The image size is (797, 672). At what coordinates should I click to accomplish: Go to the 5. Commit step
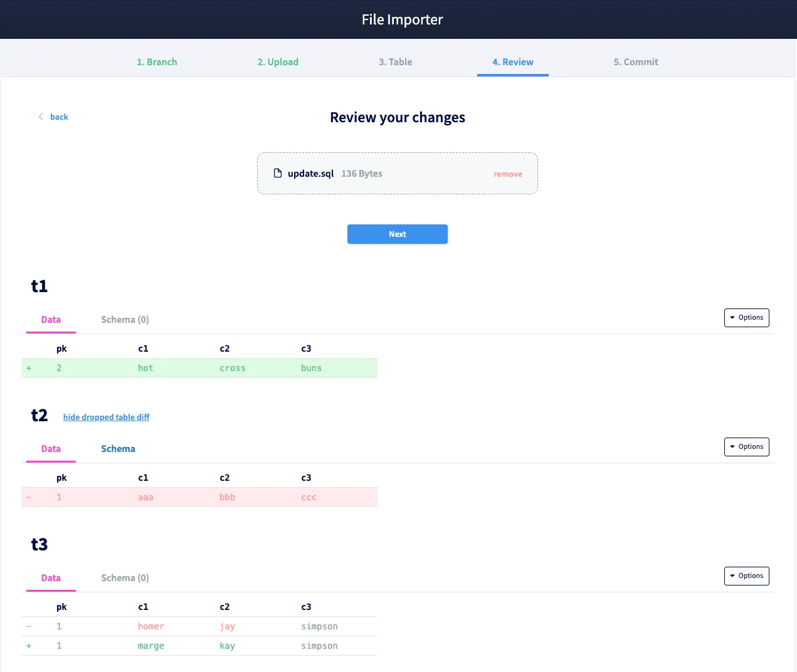635,62
